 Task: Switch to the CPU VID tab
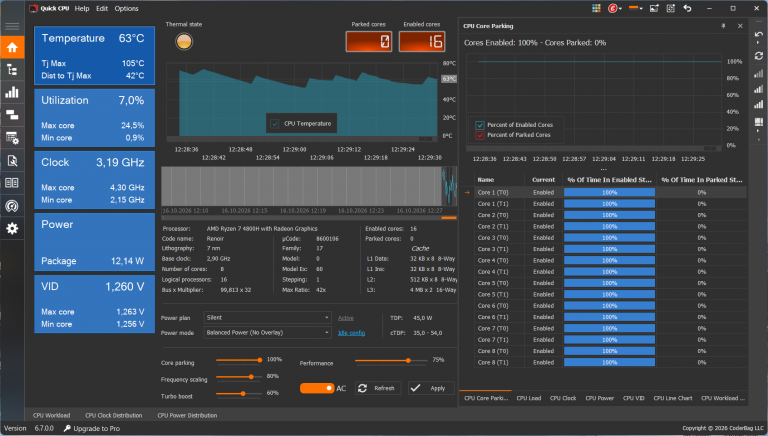633,398
